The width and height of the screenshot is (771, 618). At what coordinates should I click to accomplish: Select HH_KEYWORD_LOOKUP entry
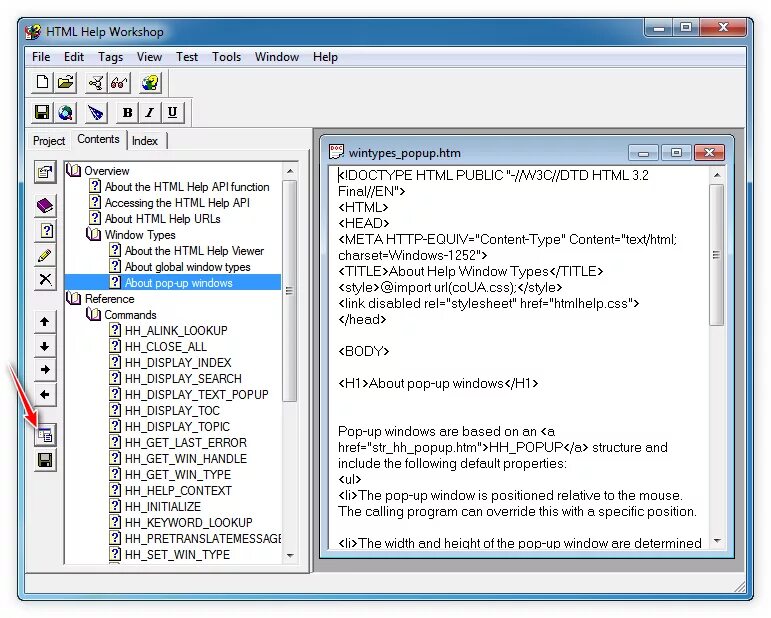188,522
